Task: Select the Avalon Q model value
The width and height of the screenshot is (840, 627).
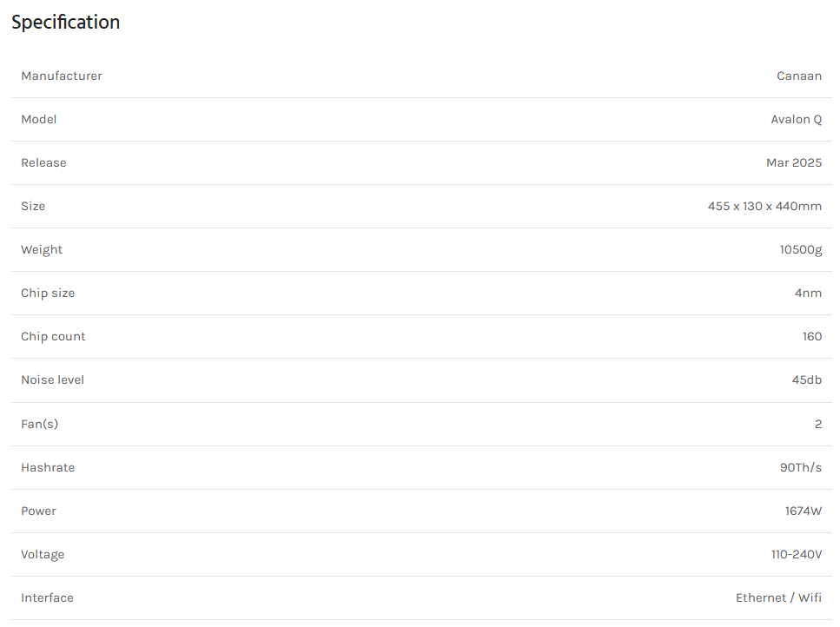Action: pos(796,119)
